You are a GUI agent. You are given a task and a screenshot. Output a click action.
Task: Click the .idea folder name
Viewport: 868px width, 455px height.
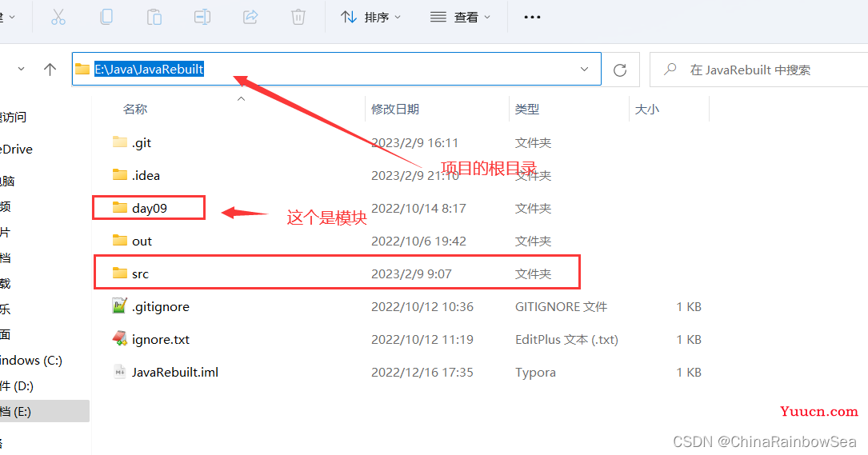(x=146, y=175)
